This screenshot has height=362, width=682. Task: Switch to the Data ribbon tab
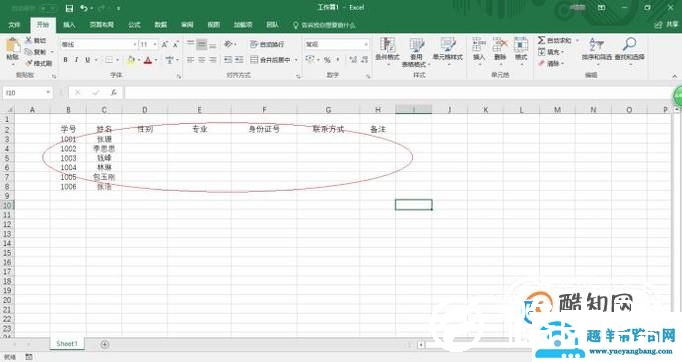(161, 25)
